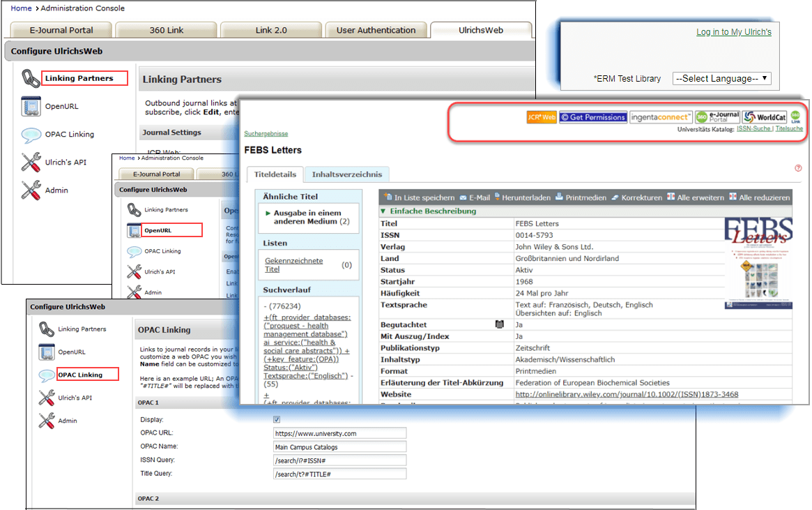Click Korrekturen in the record toolbar
The width and height of the screenshot is (812, 510).
pos(637,197)
